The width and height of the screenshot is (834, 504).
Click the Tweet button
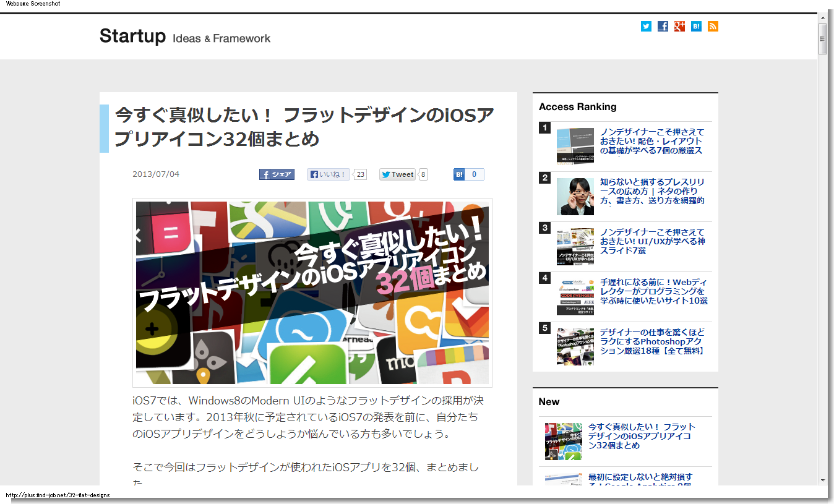397,174
